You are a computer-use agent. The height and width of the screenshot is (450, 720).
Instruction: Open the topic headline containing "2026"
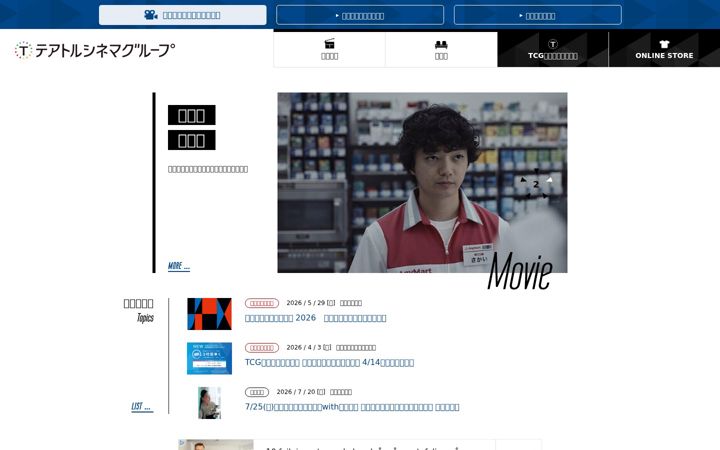(x=315, y=318)
